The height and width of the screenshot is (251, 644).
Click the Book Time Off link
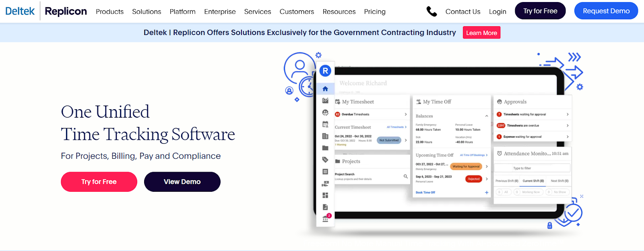tap(425, 193)
